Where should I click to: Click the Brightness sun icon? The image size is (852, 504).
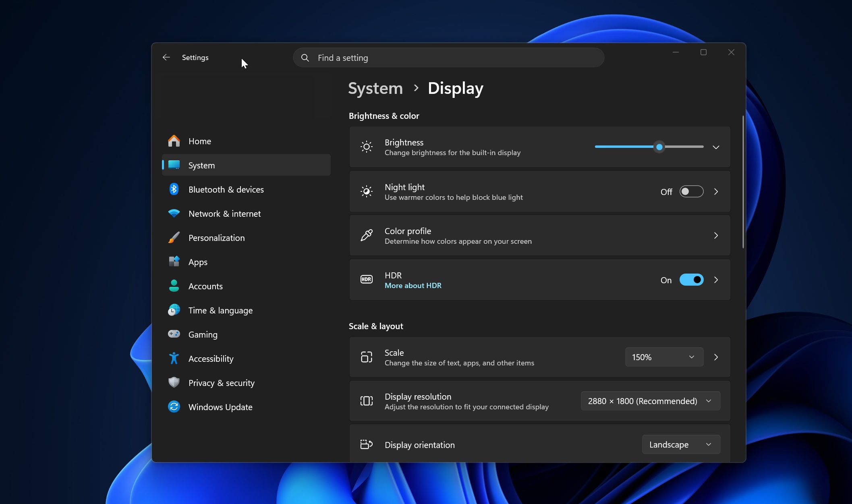(366, 147)
